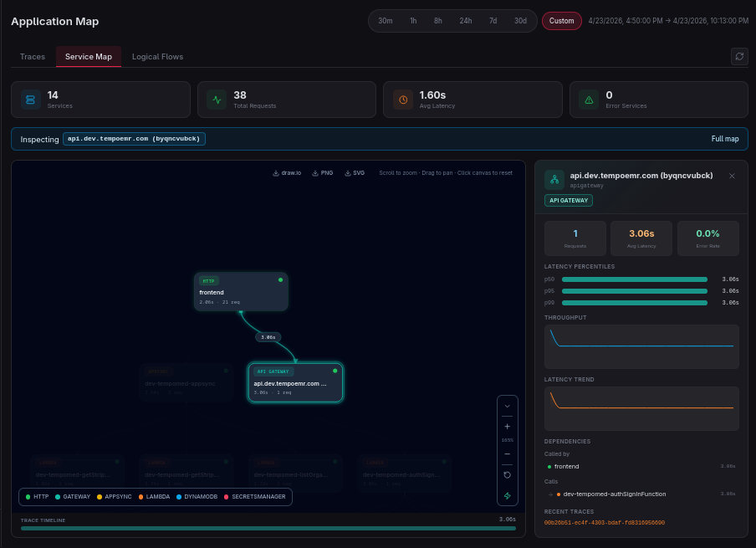
Task: Export the map to draw.io
Action: click(287, 172)
